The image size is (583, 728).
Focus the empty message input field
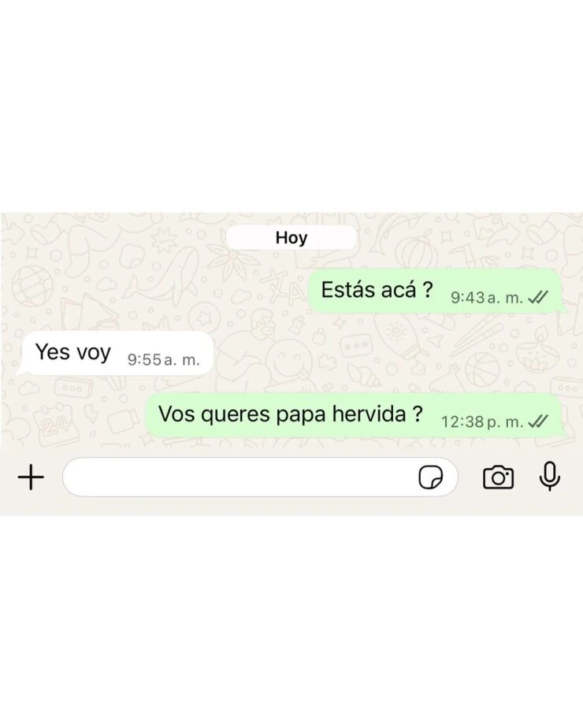pos(260,477)
